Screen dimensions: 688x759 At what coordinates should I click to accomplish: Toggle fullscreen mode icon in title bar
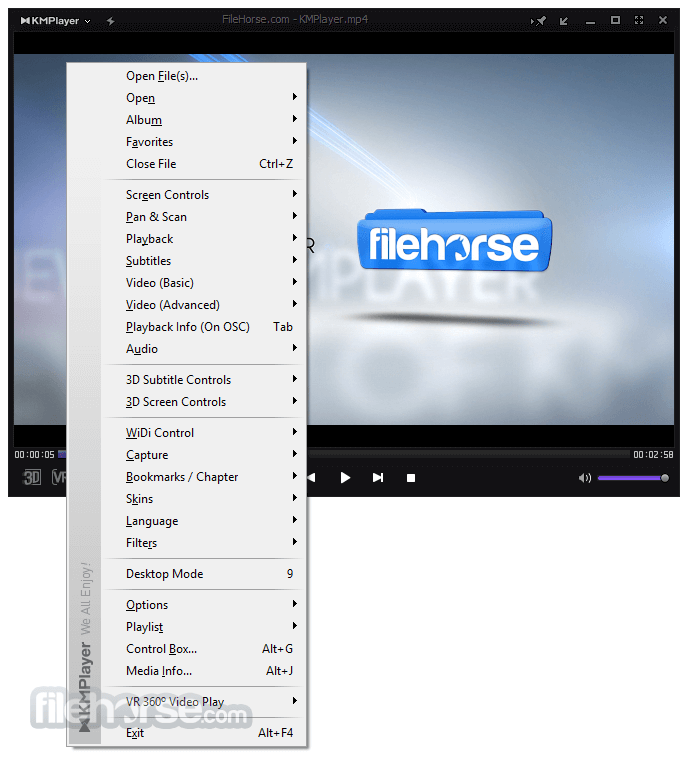point(639,20)
